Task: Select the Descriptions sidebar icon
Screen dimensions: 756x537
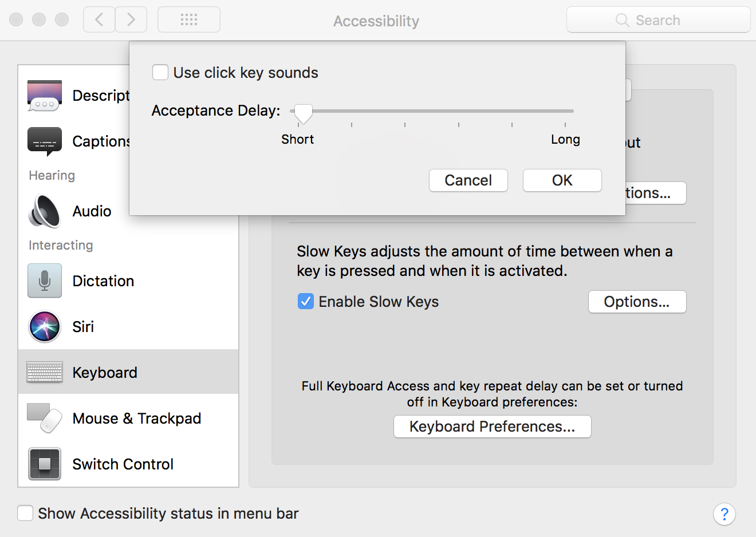Action: (x=45, y=96)
